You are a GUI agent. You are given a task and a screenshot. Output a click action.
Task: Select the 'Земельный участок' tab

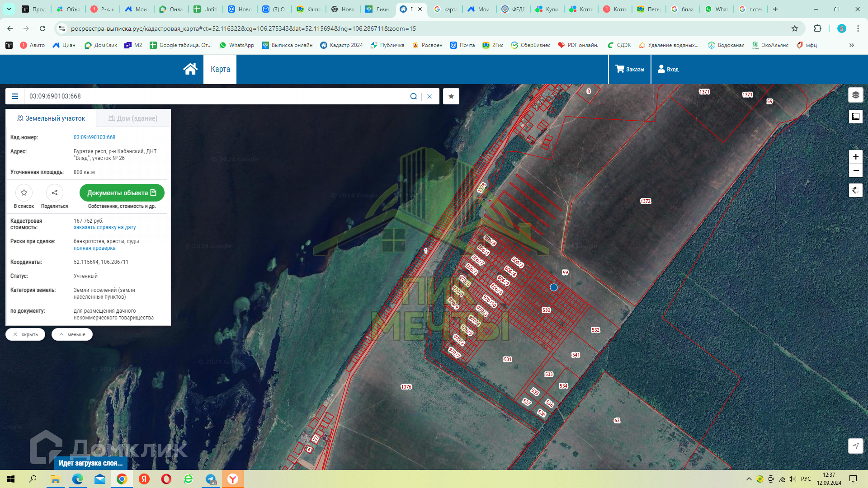pyautogui.click(x=51, y=118)
